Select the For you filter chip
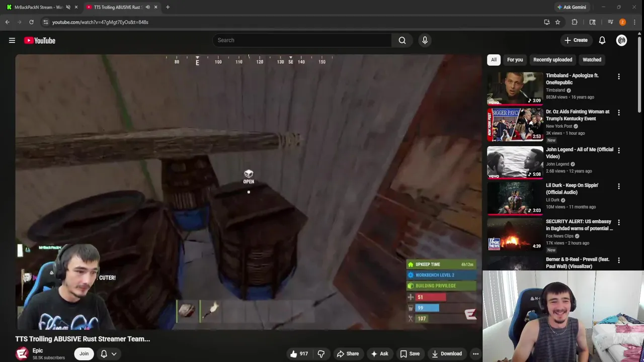Viewport: 644px width, 362px height. click(515, 60)
